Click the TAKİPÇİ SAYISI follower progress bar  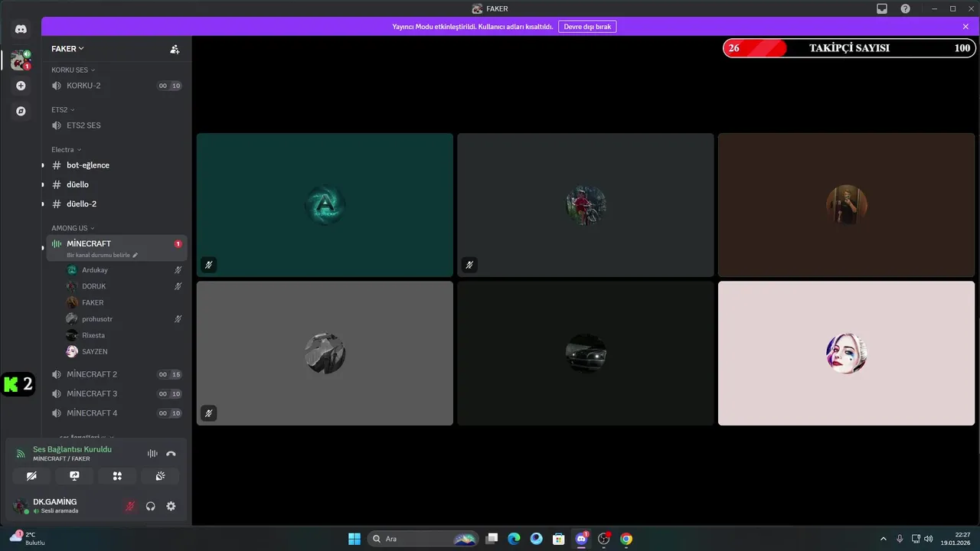[x=849, y=48]
